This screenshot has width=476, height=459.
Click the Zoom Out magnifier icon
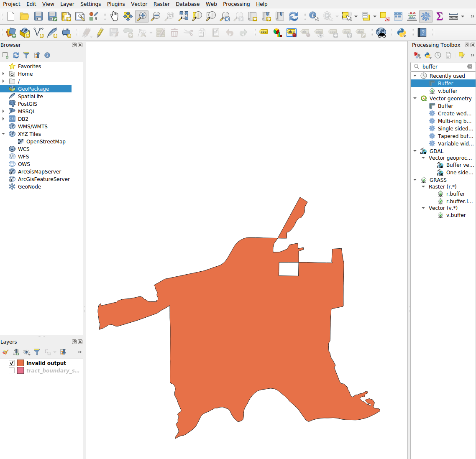tap(156, 16)
